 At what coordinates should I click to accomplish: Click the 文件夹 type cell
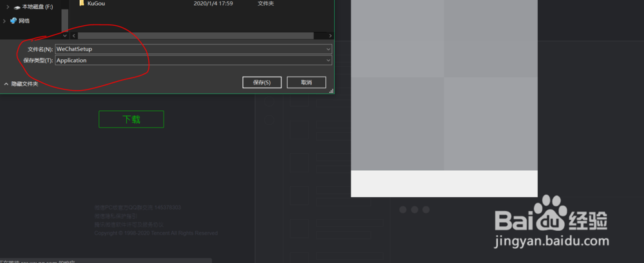click(266, 3)
